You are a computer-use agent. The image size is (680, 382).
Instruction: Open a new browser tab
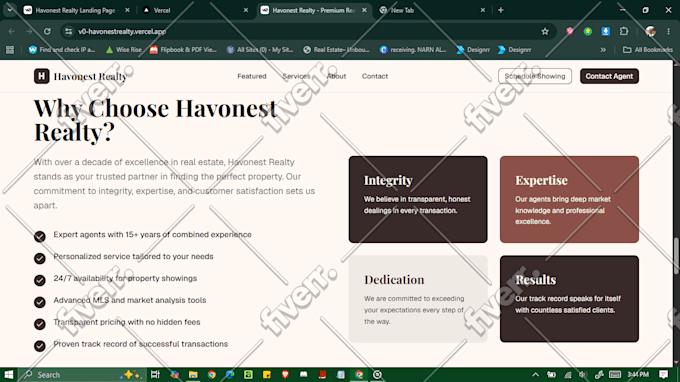[501, 10]
